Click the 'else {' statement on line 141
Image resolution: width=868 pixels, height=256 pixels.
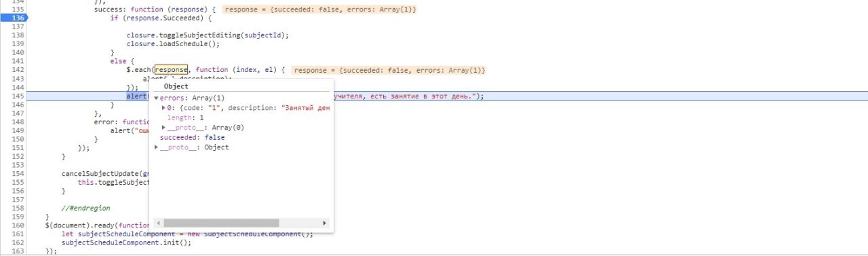coord(123,61)
